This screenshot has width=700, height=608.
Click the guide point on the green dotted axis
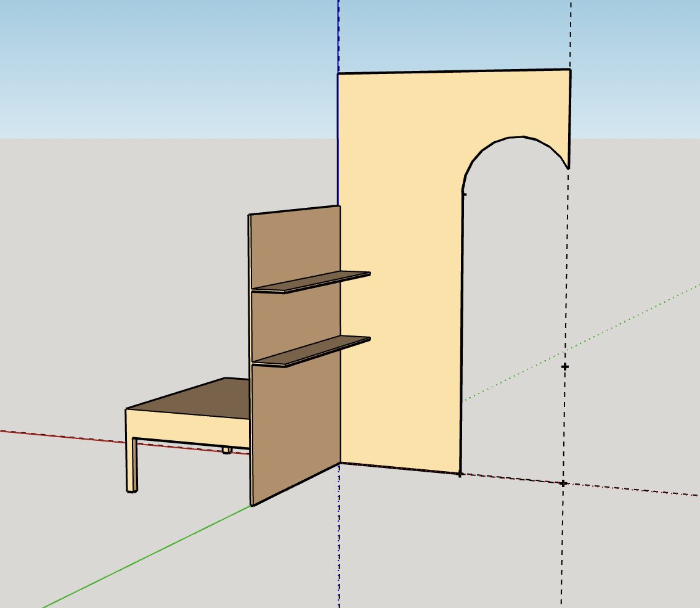(x=564, y=367)
